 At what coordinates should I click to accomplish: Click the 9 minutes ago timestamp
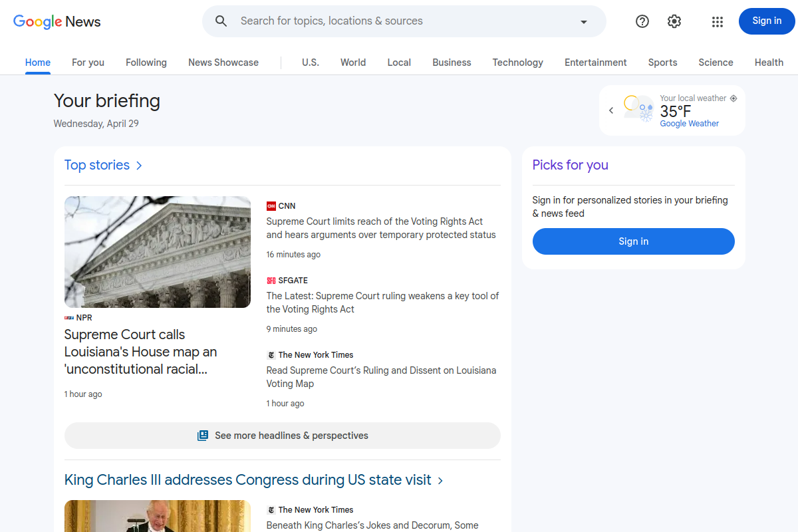292,329
